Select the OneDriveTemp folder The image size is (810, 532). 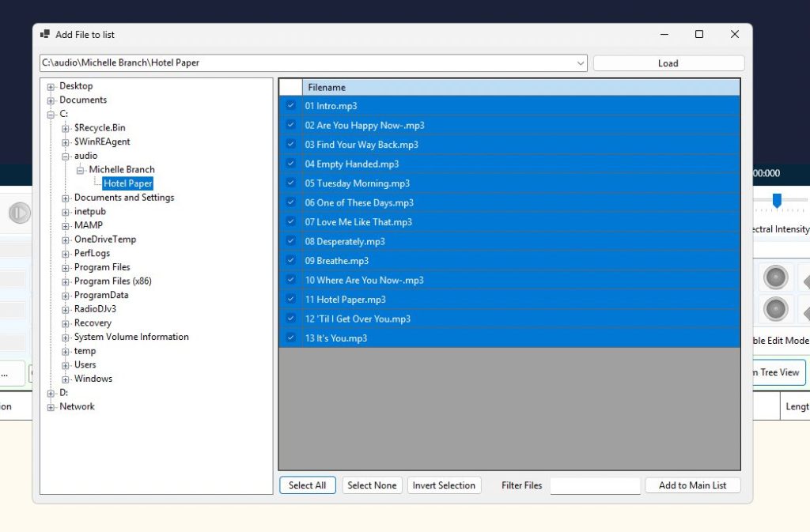point(105,239)
